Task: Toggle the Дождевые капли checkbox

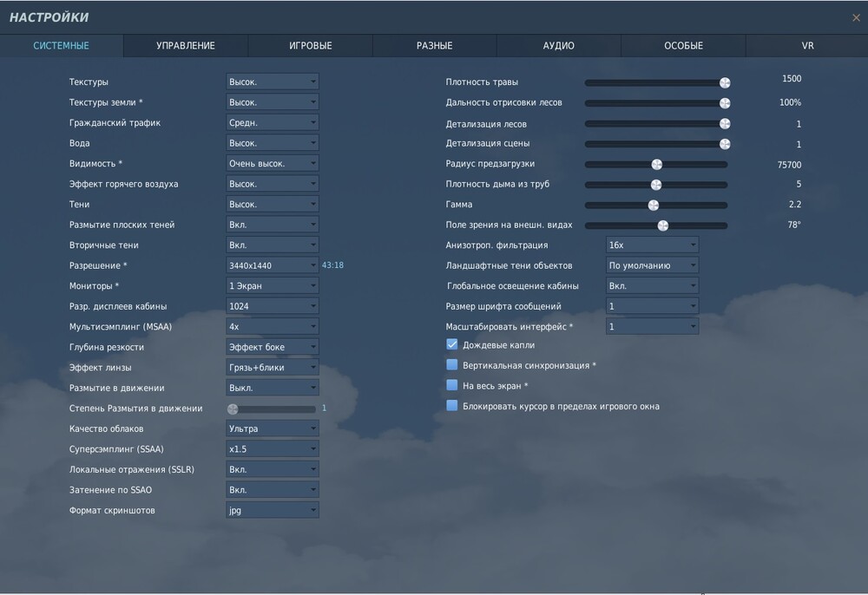Action: [x=451, y=344]
